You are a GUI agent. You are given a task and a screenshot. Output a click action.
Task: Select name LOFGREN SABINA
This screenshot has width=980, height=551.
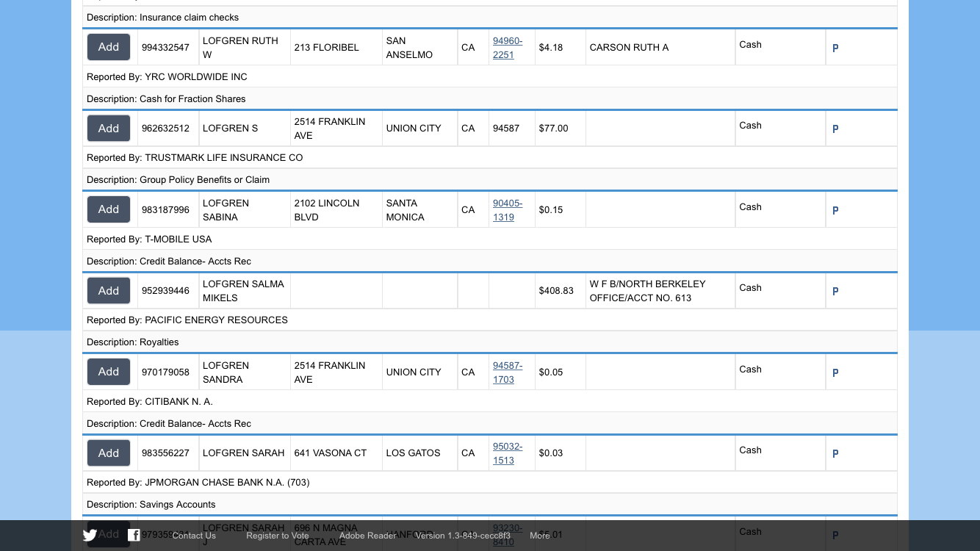click(226, 210)
